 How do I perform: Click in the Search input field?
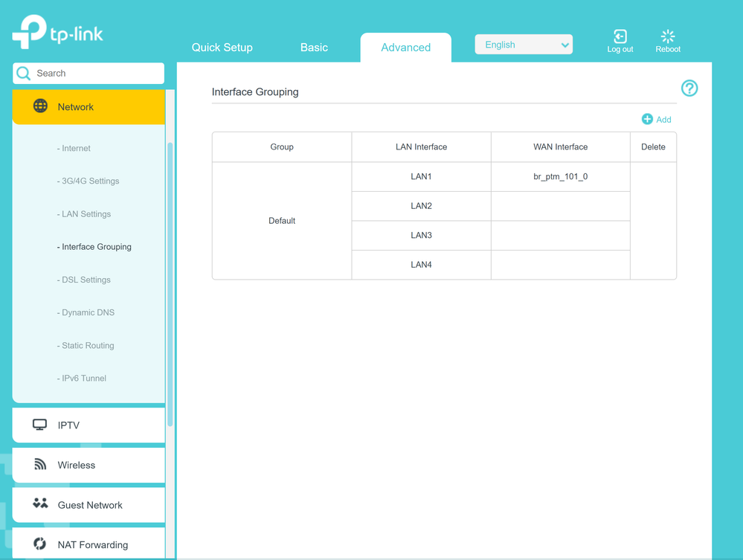(97, 74)
